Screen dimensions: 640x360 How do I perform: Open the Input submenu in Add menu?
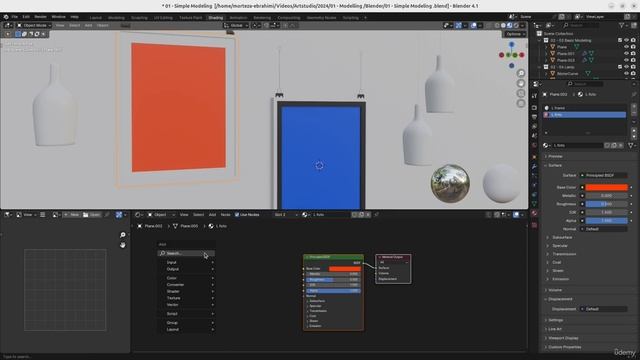point(186,262)
